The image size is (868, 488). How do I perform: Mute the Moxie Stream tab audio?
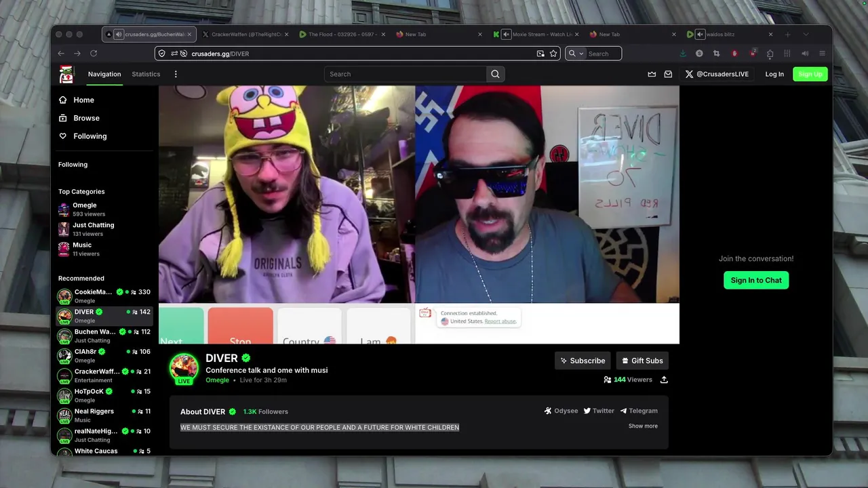(x=506, y=34)
